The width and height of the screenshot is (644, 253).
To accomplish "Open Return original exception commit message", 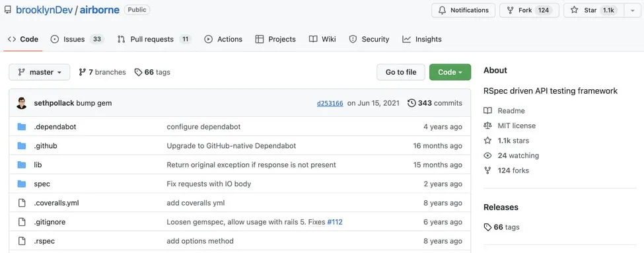I will (x=252, y=164).
